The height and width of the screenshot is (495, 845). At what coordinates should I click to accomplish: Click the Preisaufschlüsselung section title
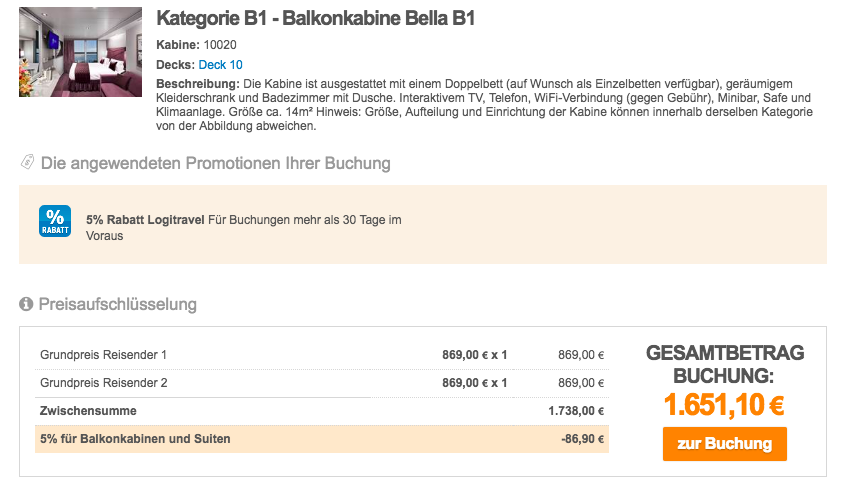117,304
